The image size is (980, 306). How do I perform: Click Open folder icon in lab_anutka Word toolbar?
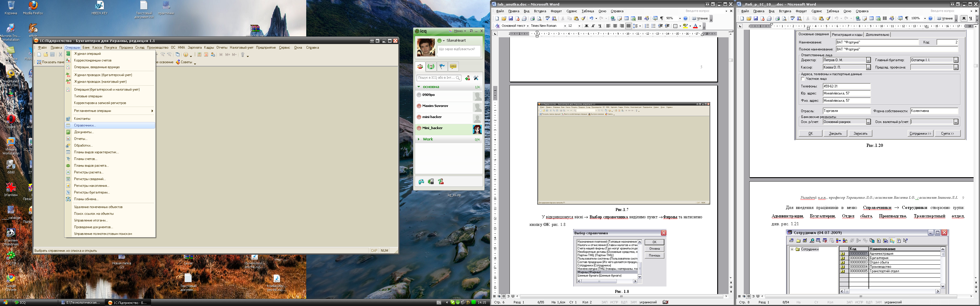504,18
